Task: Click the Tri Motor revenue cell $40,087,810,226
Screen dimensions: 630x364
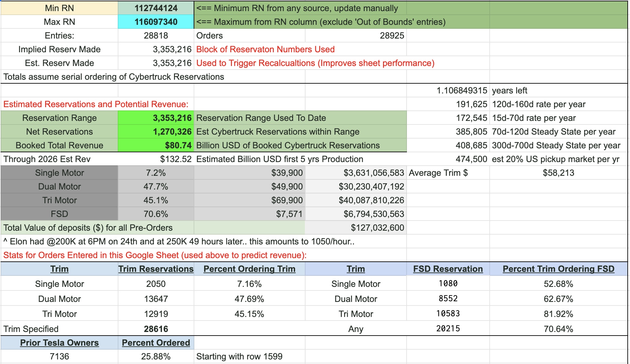Action: 355,200
